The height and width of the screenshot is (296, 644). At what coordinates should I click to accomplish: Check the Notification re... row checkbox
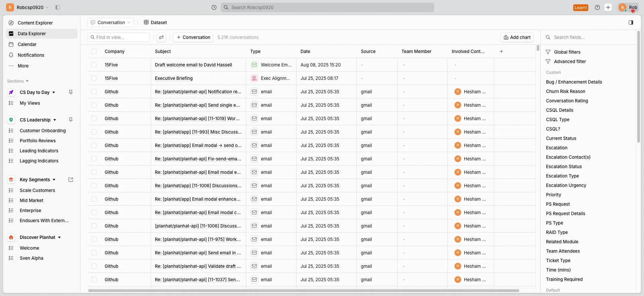94,92
